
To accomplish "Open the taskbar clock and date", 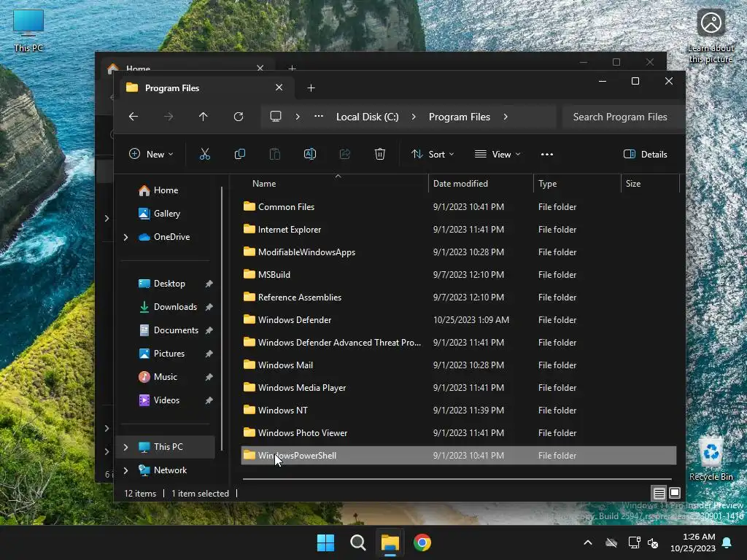I will coord(693,542).
